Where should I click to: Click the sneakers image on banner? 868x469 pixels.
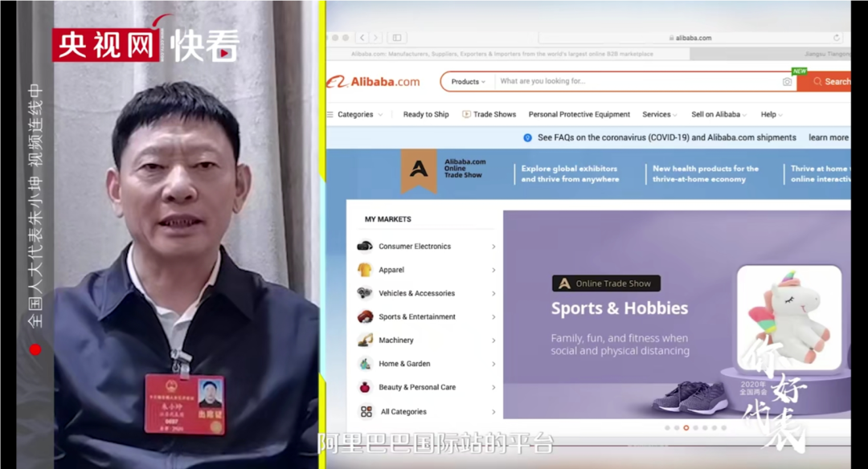(690, 397)
